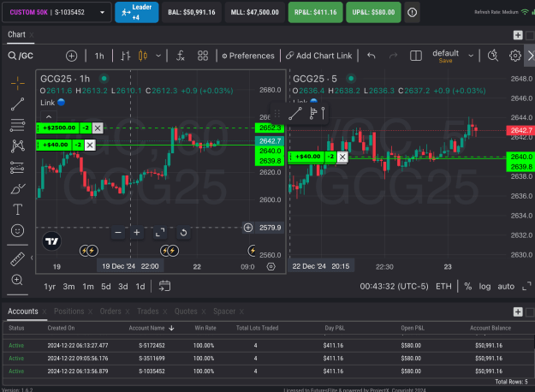Select the 5d date range
Image resolution: width=535 pixels, height=392 pixels.
click(x=106, y=287)
